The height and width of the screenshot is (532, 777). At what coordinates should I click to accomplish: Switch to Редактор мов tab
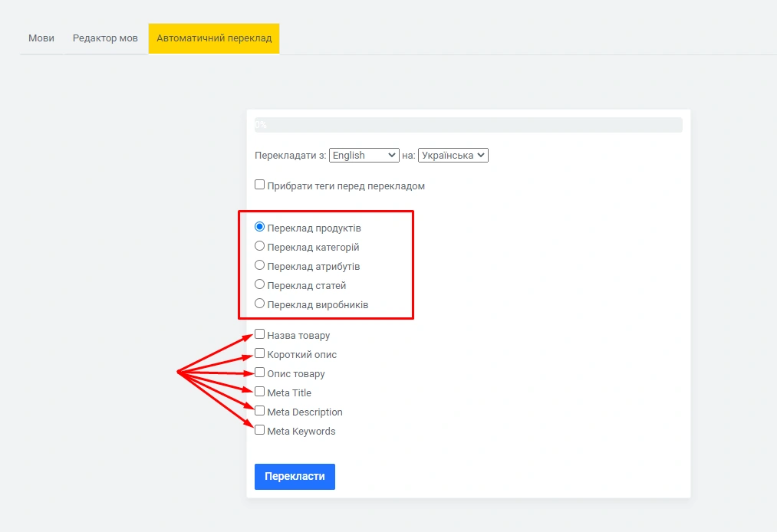[105, 38]
